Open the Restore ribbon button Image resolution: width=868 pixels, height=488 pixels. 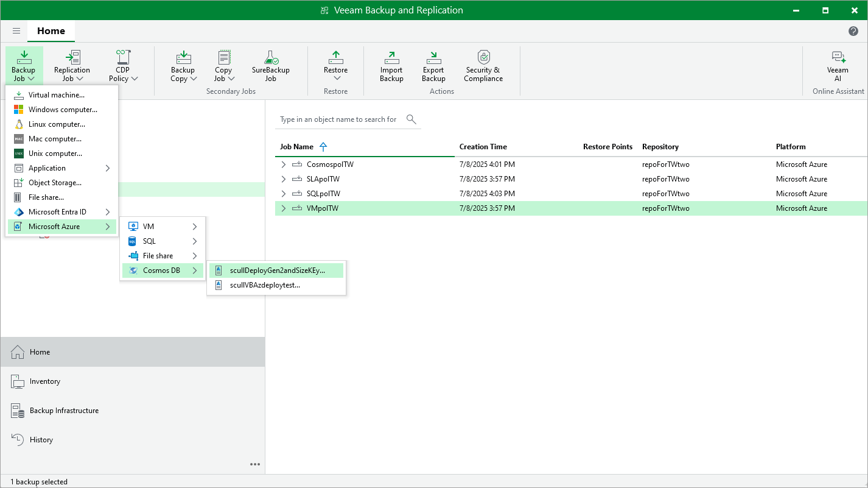[x=335, y=66]
